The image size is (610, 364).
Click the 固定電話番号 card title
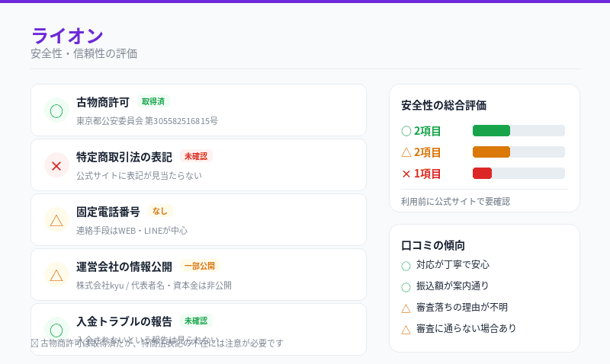pos(108,212)
